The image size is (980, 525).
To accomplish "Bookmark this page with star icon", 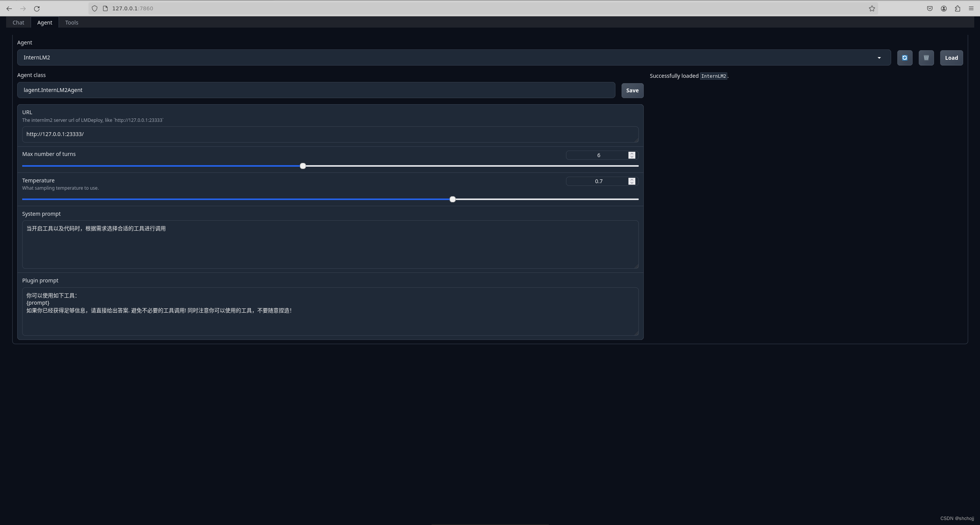I will [872, 8].
